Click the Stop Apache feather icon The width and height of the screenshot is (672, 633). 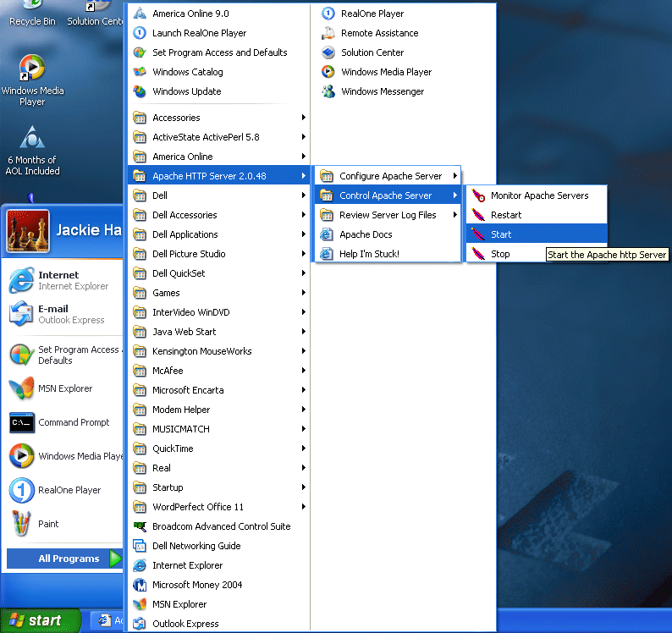[x=478, y=254]
